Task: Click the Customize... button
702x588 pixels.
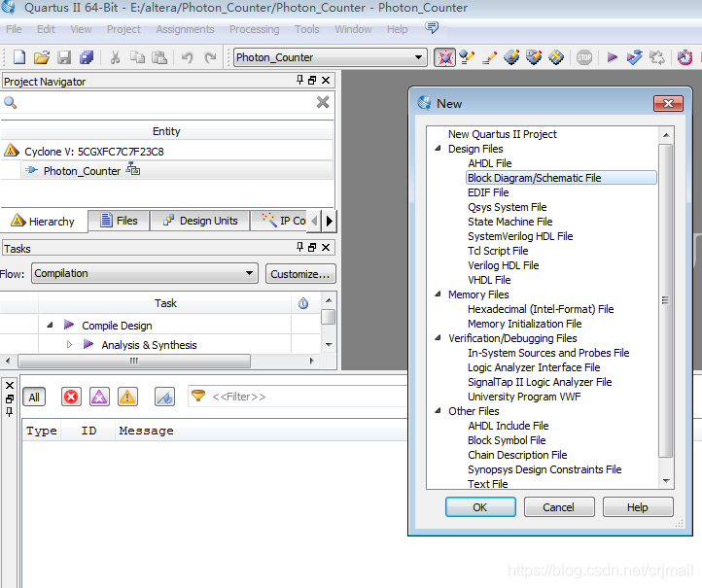Action: (x=300, y=274)
